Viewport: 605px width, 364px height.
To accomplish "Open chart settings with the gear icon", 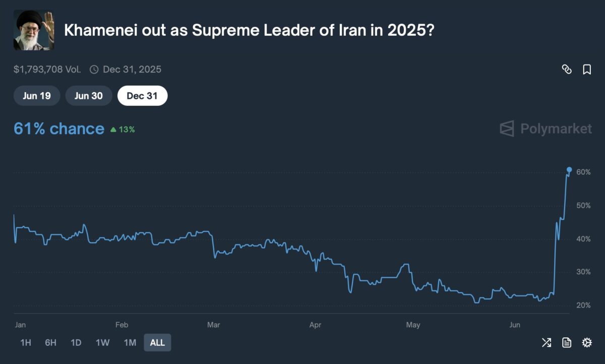I will 586,342.
